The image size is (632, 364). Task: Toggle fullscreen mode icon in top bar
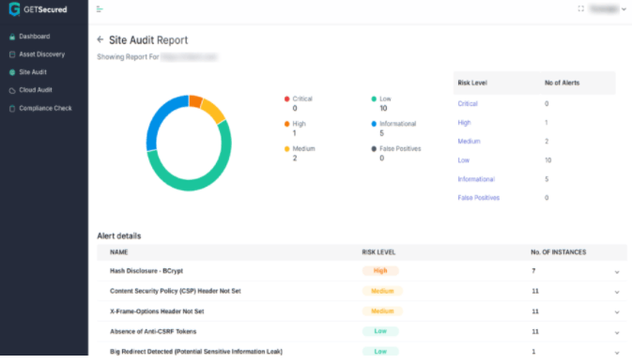580,8
